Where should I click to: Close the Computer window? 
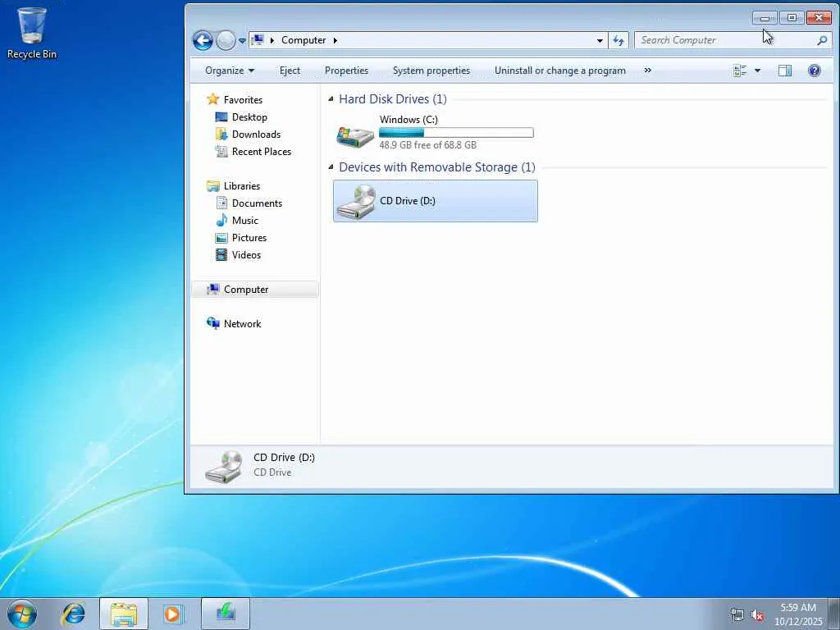coord(819,18)
